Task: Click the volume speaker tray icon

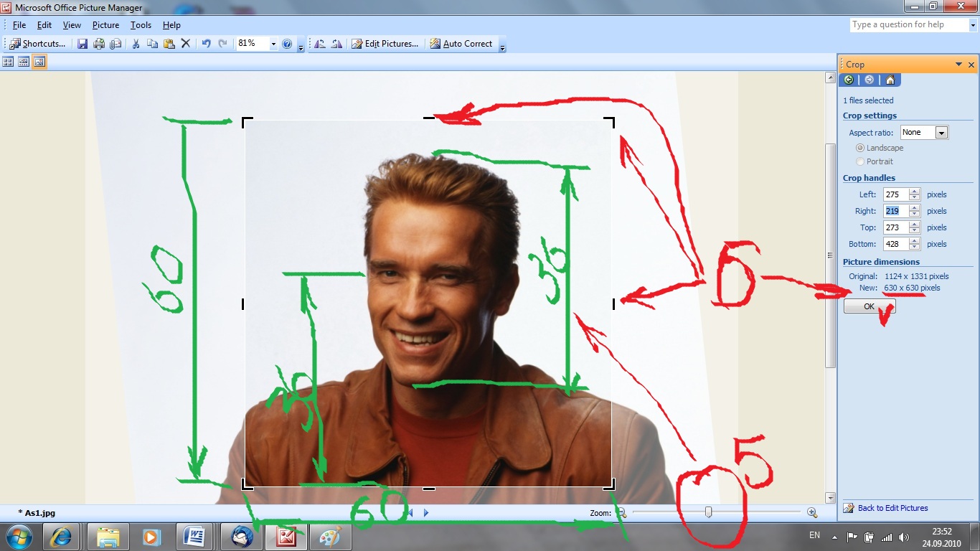Action: coord(903,537)
